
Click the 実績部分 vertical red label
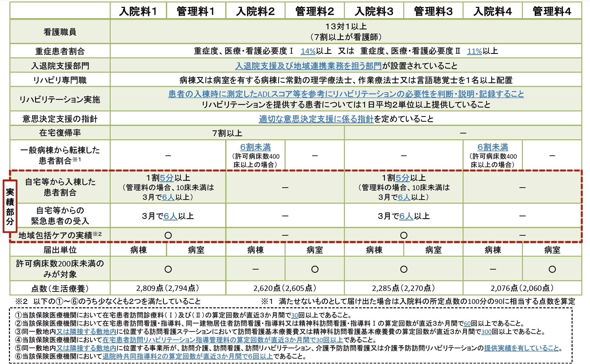(10, 206)
